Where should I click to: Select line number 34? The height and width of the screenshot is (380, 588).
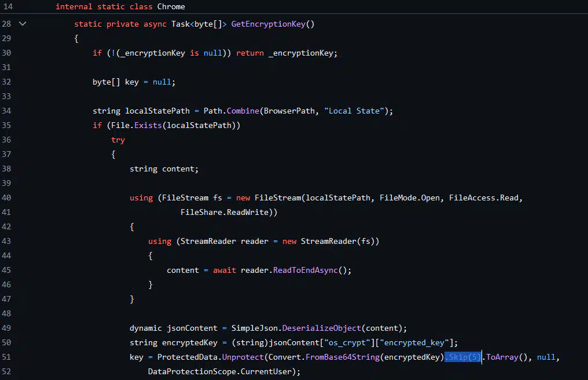click(6, 111)
